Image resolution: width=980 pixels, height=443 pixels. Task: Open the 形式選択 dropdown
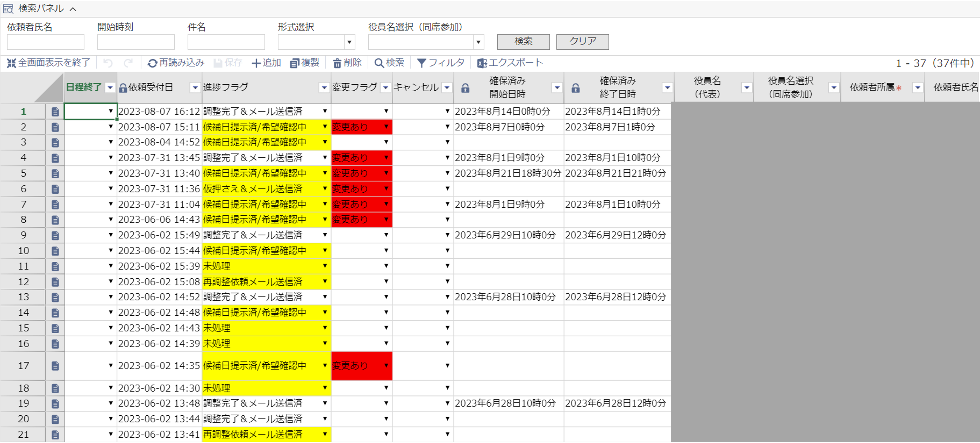tap(349, 42)
